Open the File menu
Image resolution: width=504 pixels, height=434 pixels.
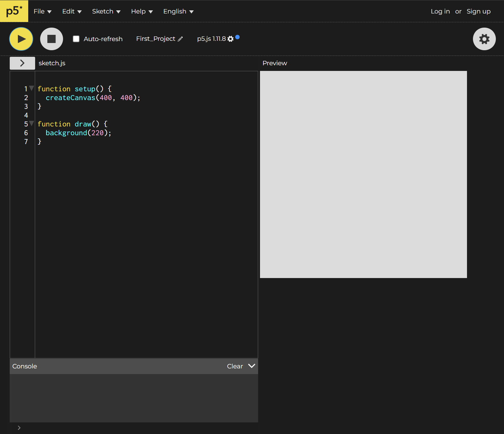click(42, 11)
